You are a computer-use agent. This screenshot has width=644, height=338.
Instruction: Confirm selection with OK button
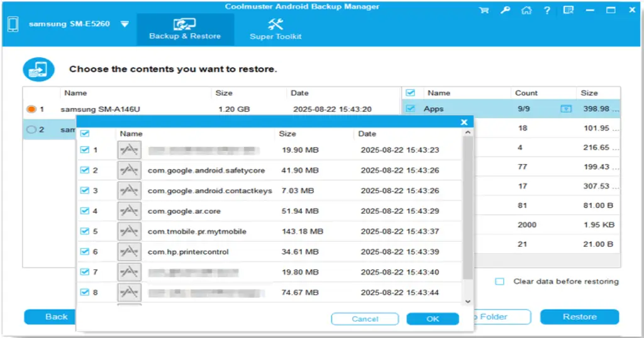point(433,319)
